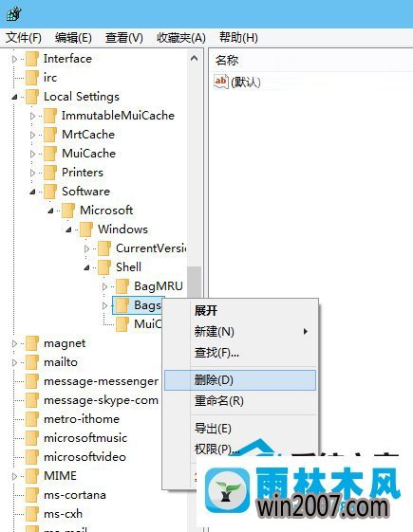Expand the Bags key arrow

(x=104, y=305)
